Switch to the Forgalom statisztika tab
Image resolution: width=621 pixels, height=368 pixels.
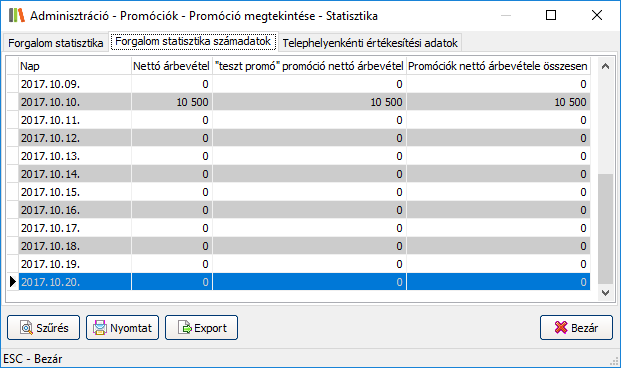click(55, 43)
